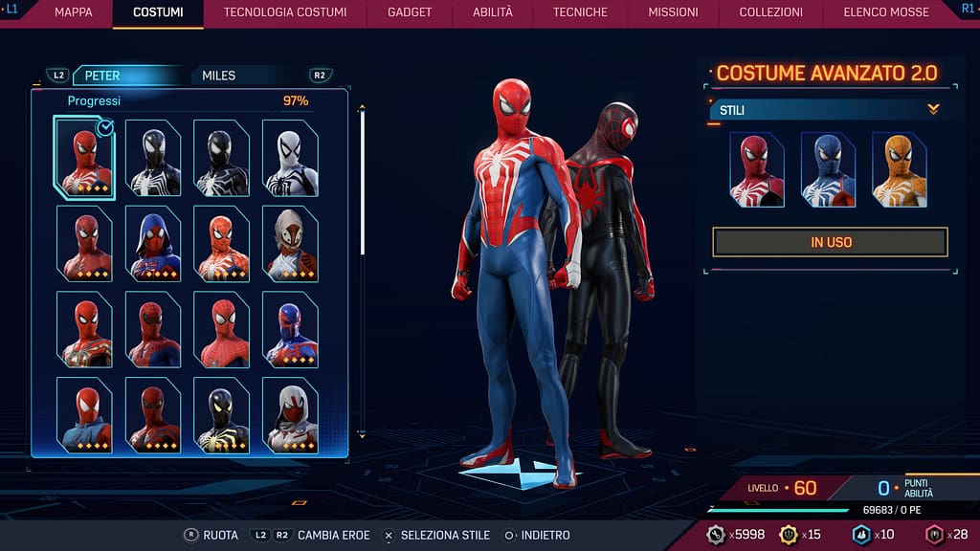
Task: Click the tech parts currency icon
Action: 716,535
